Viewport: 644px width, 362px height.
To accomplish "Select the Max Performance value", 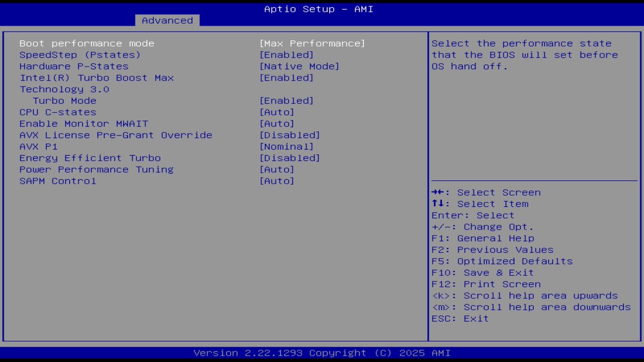I will coord(312,43).
